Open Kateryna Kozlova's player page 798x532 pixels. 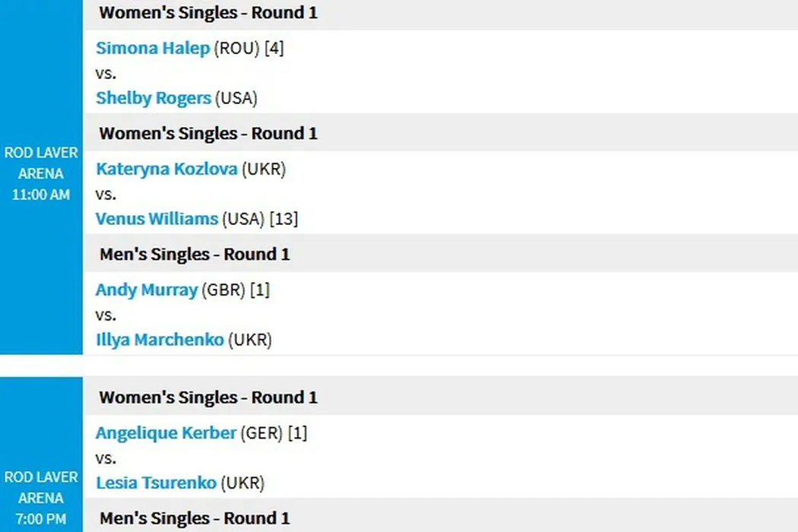click(x=166, y=169)
